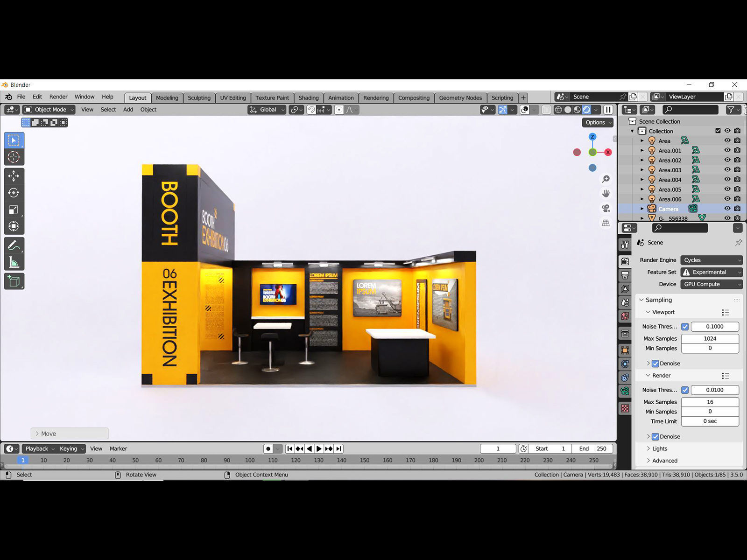Open the Tool properties tab
The height and width of the screenshot is (560, 747).
pos(625,245)
